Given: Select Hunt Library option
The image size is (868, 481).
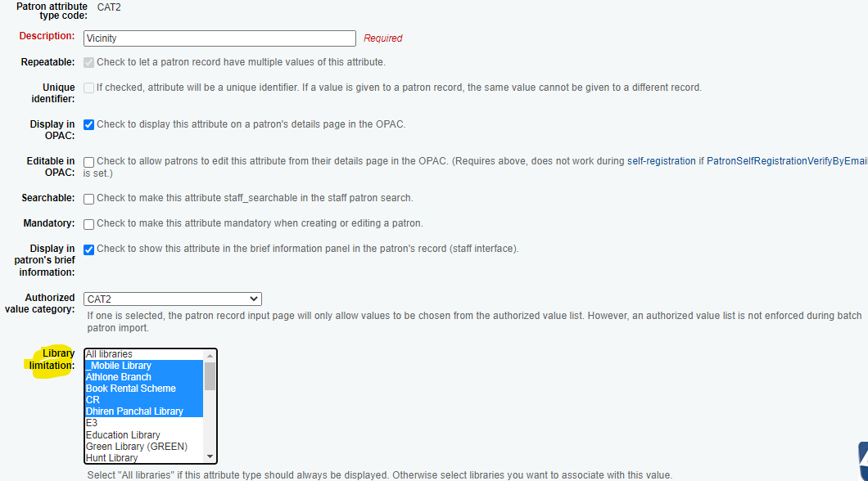Looking at the screenshot, I should [144, 458].
